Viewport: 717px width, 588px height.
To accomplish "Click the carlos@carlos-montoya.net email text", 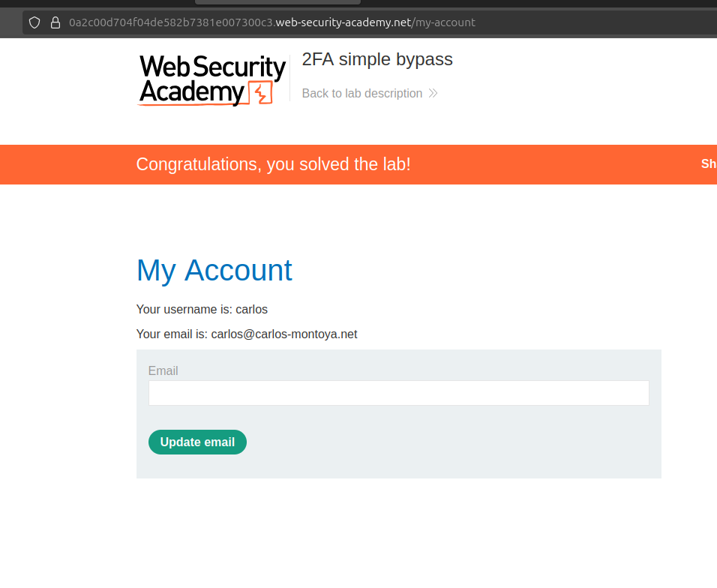I will click(x=283, y=334).
